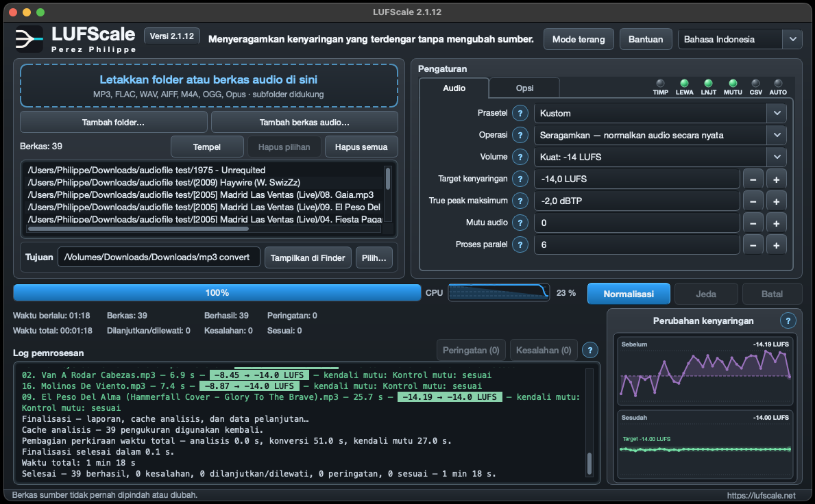
Task: Click the MUTU status indicator
Action: tap(733, 87)
